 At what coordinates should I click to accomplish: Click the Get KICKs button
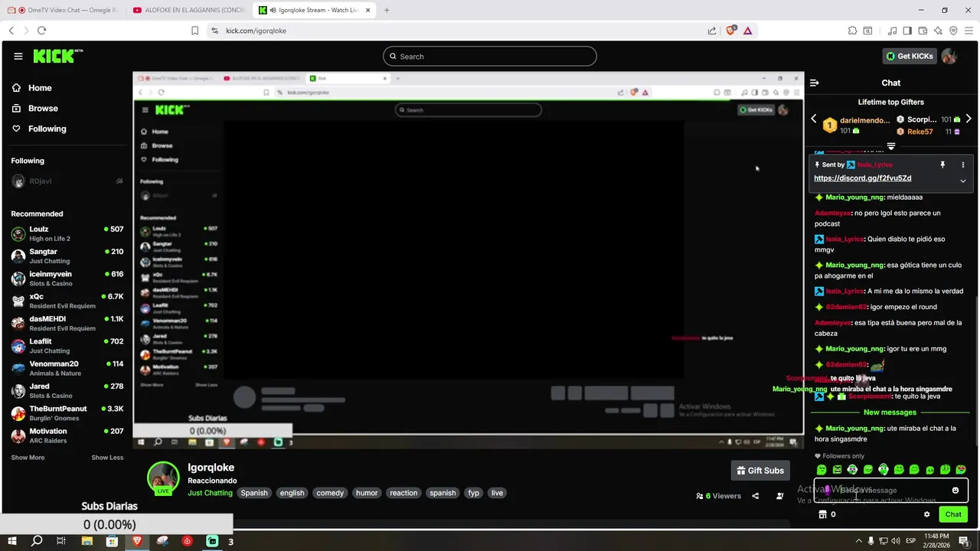910,56
